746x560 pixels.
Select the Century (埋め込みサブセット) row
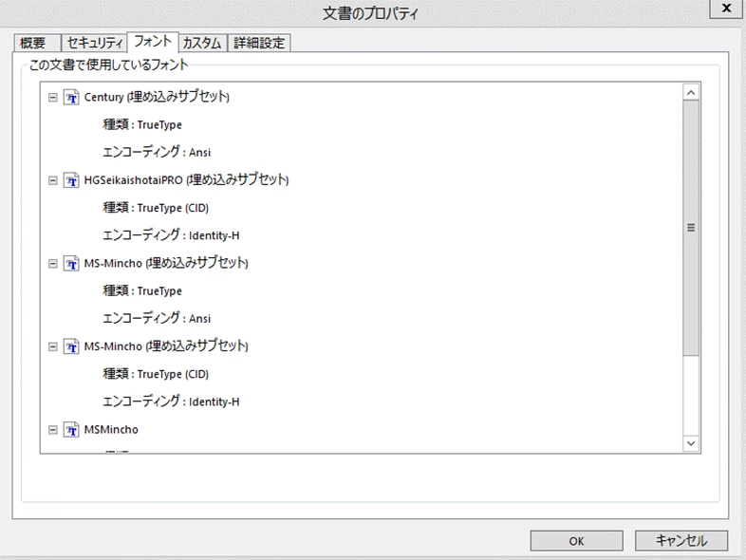tap(157, 97)
